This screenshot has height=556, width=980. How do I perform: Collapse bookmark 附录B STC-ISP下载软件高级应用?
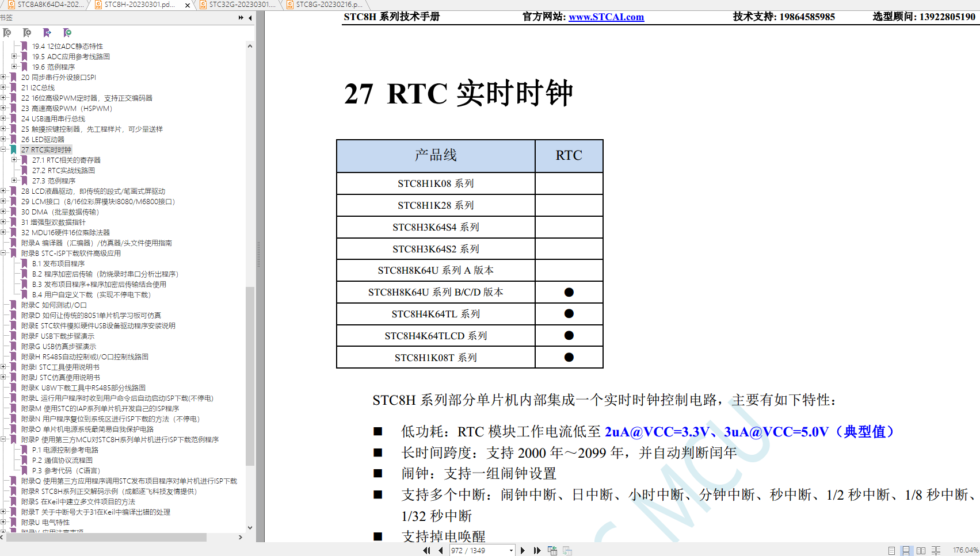click(3, 253)
